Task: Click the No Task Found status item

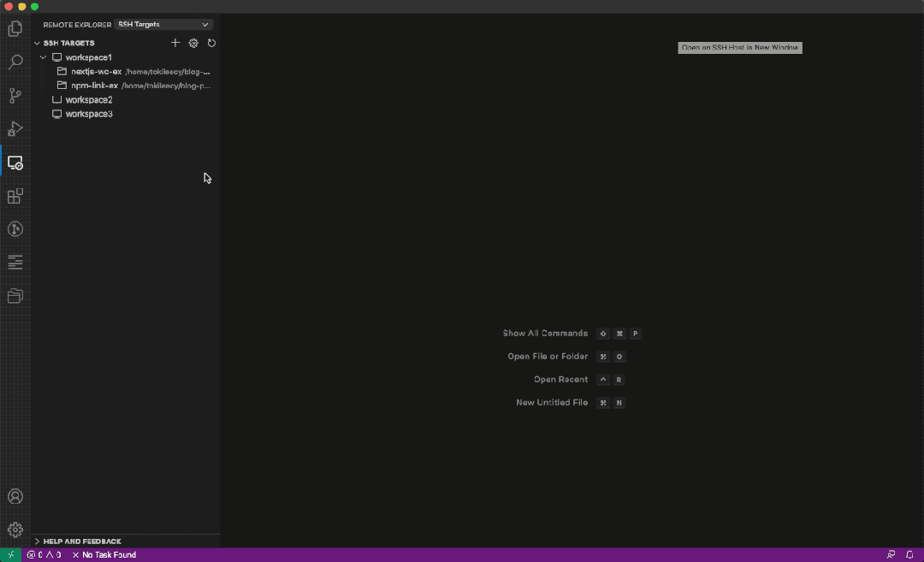Action: click(x=104, y=554)
